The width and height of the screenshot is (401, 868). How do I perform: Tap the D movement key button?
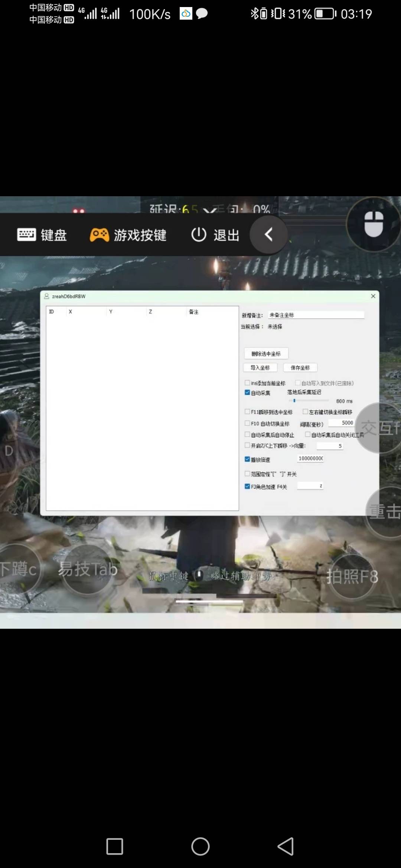click(x=9, y=451)
